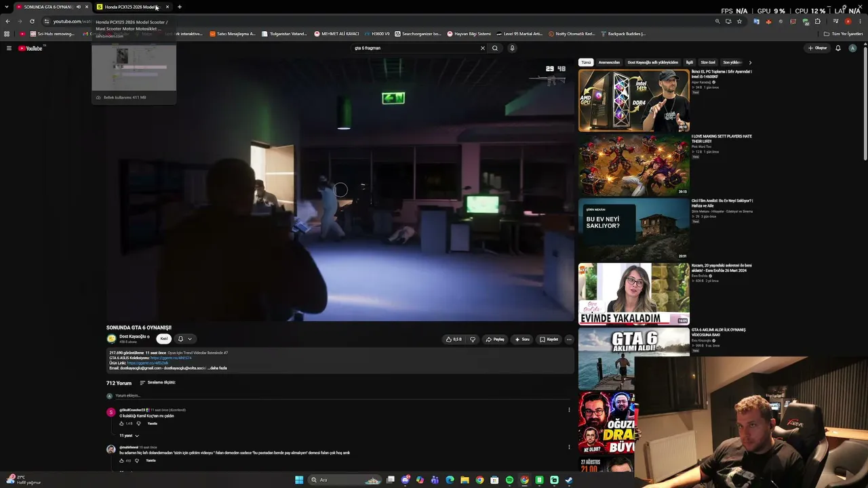868x488 pixels.
Task: Go back with the browser back arrow
Action: (x=7, y=21)
